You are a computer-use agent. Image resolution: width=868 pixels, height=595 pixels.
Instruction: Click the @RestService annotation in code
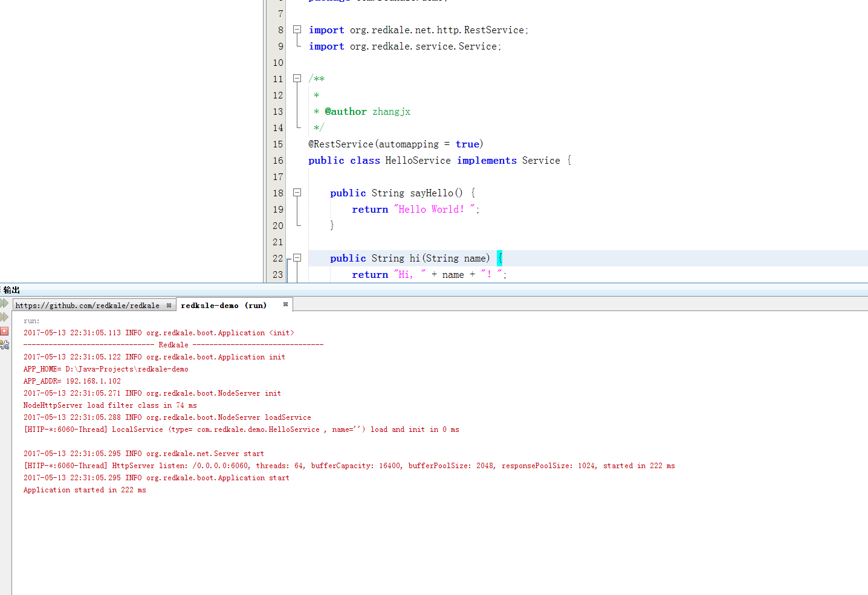pos(341,144)
